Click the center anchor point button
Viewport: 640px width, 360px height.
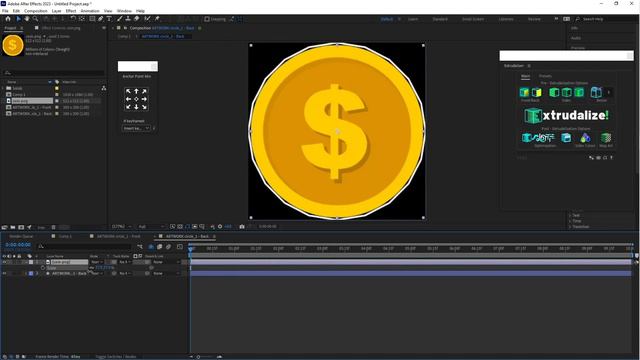coord(136,99)
